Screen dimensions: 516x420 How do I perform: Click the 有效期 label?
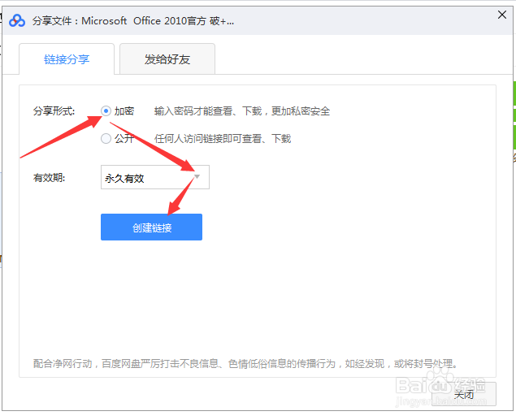[49, 178]
